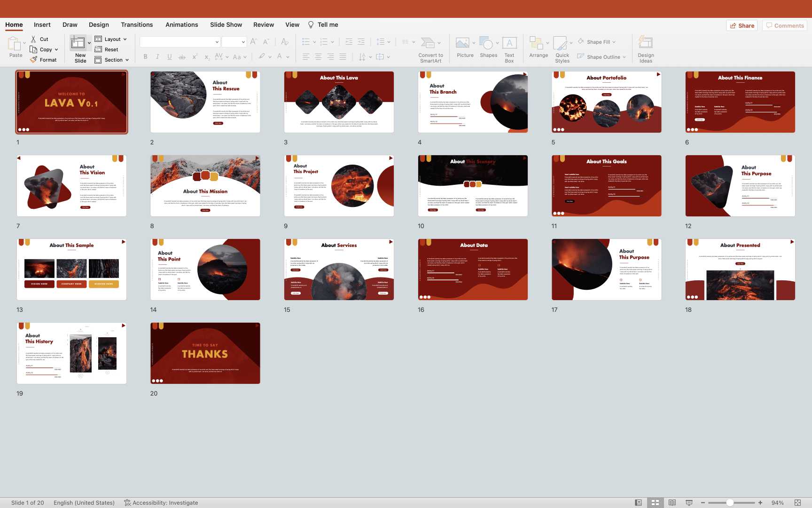Switch to Slide Sorter view

coord(655,503)
